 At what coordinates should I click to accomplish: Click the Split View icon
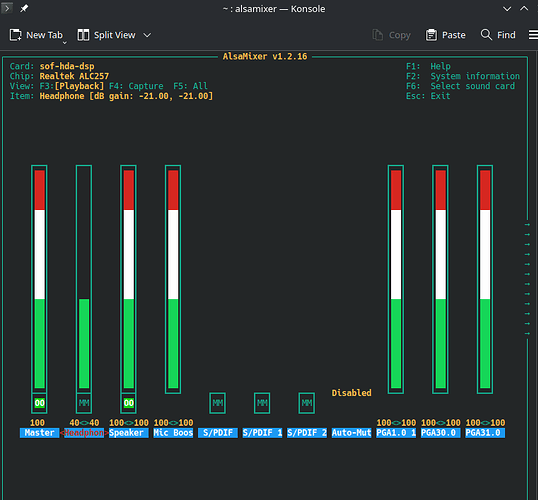83,35
